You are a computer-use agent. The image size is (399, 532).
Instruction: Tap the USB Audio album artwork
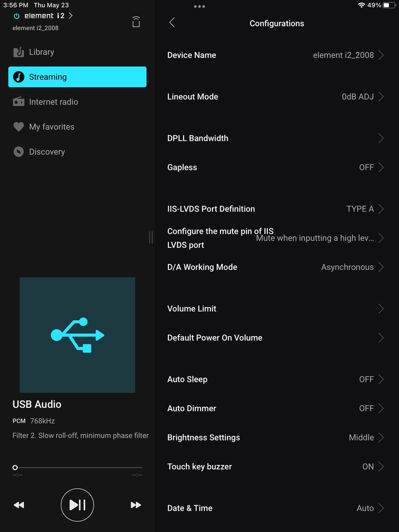pos(77,335)
